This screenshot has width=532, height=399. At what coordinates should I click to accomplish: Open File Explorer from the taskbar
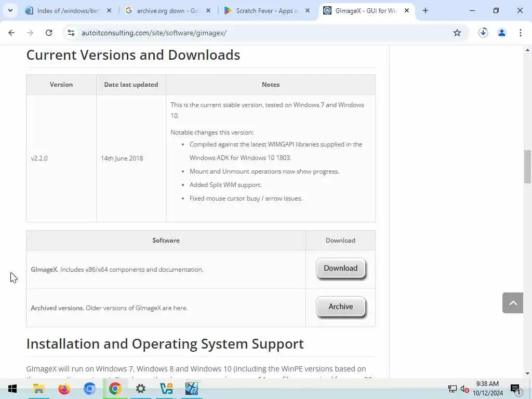click(x=38, y=389)
